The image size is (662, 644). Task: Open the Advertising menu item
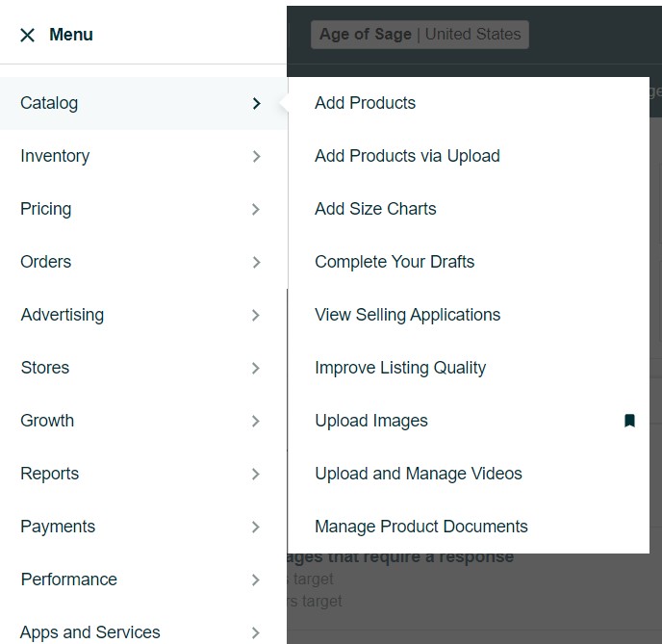[143, 315]
